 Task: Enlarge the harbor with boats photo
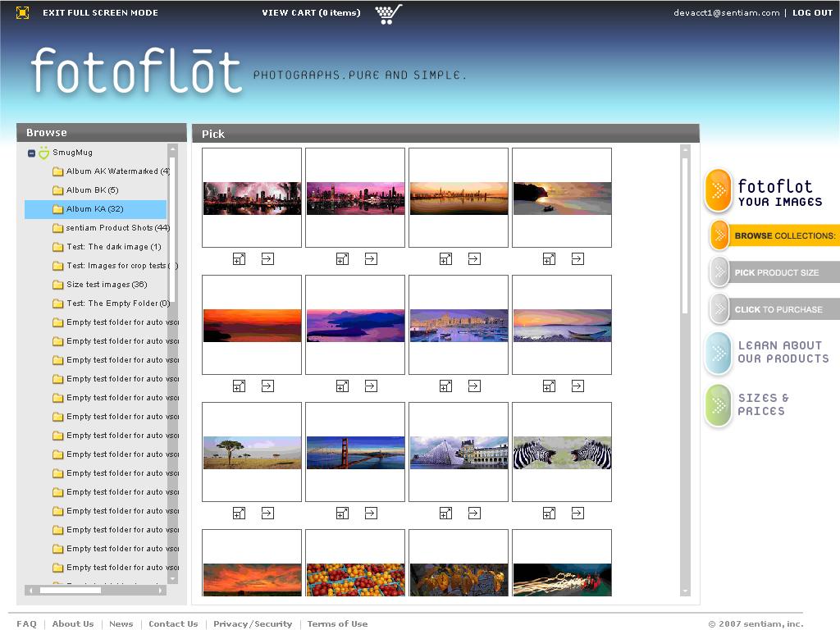coord(445,386)
